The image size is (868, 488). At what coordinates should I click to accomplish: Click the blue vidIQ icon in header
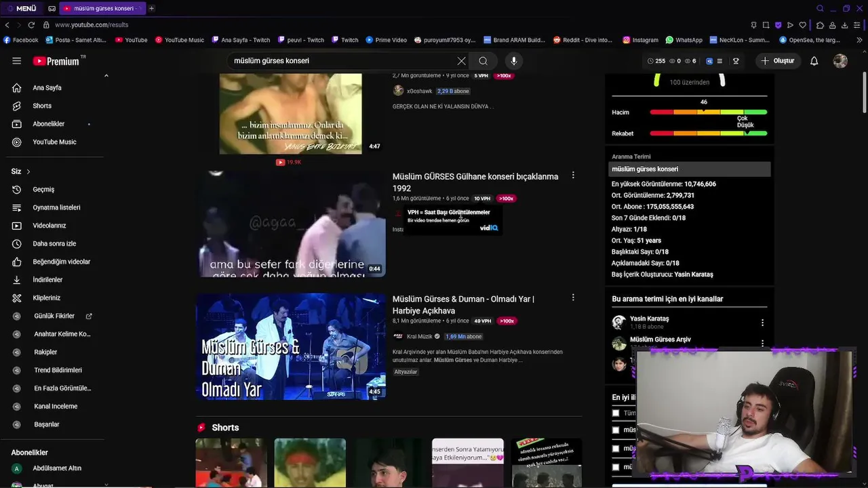click(x=709, y=61)
